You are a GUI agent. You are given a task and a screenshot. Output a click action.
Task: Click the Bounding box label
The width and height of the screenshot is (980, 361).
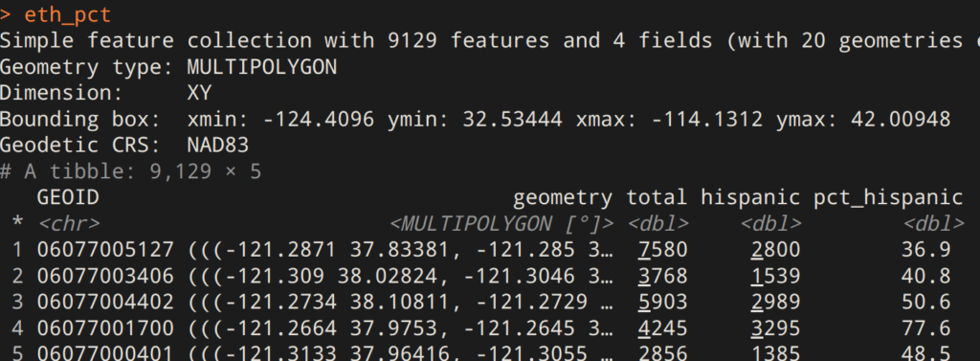coord(80,120)
